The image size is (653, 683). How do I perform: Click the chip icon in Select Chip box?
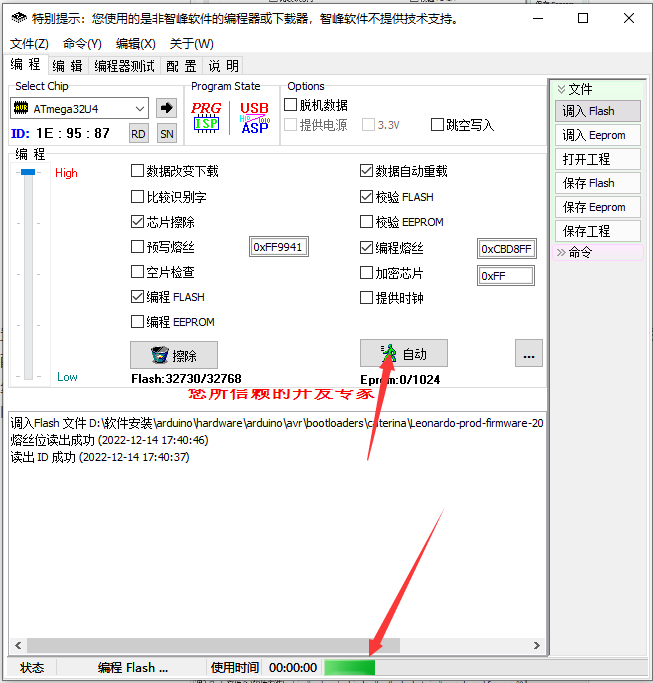tap(21, 108)
